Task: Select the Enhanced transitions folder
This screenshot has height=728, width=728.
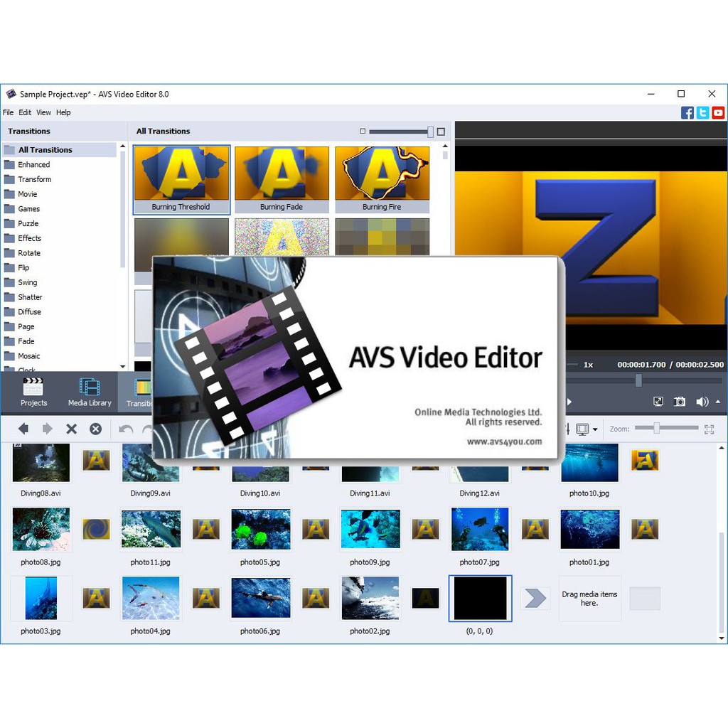Action: click(33, 164)
